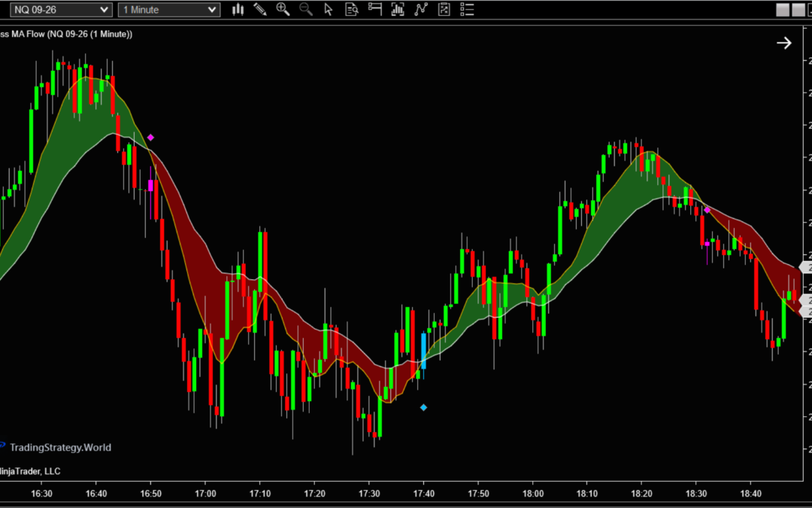Click the 18:00 time axis label
The height and width of the screenshot is (508, 812).
(x=533, y=493)
